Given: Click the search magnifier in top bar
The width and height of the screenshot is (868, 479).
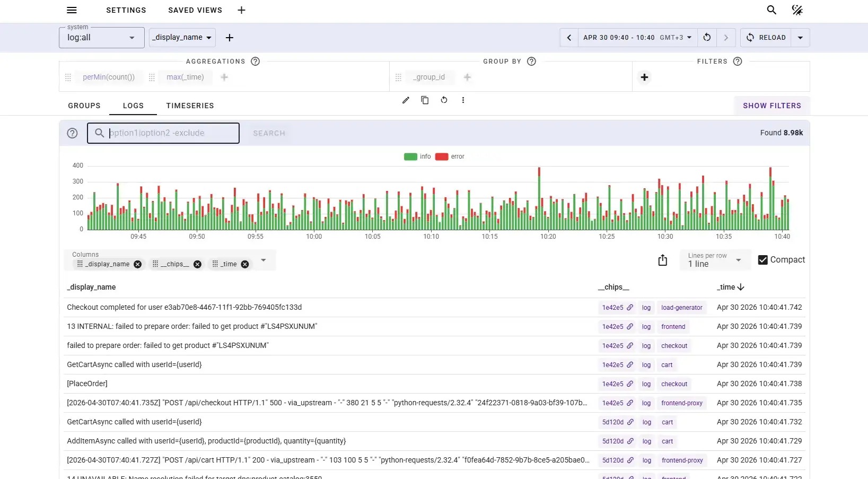Looking at the screenshot, I should (x=771, y=10).
